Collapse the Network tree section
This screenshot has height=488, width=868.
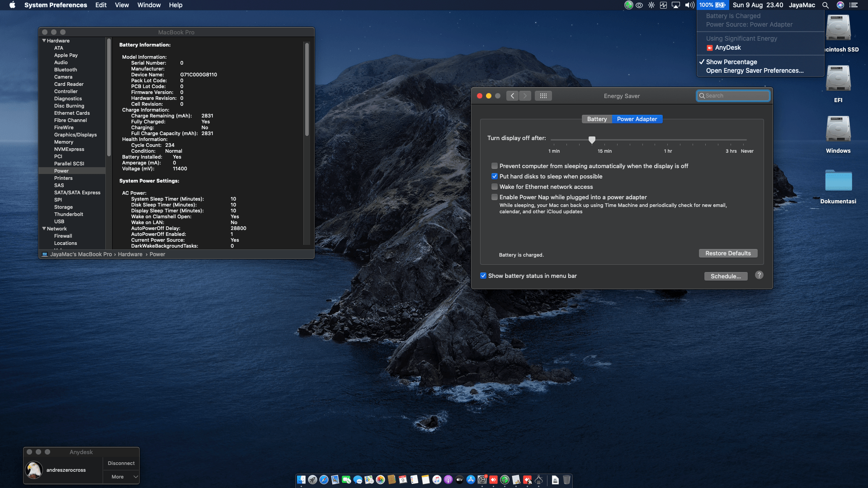[x=44, y=229]
